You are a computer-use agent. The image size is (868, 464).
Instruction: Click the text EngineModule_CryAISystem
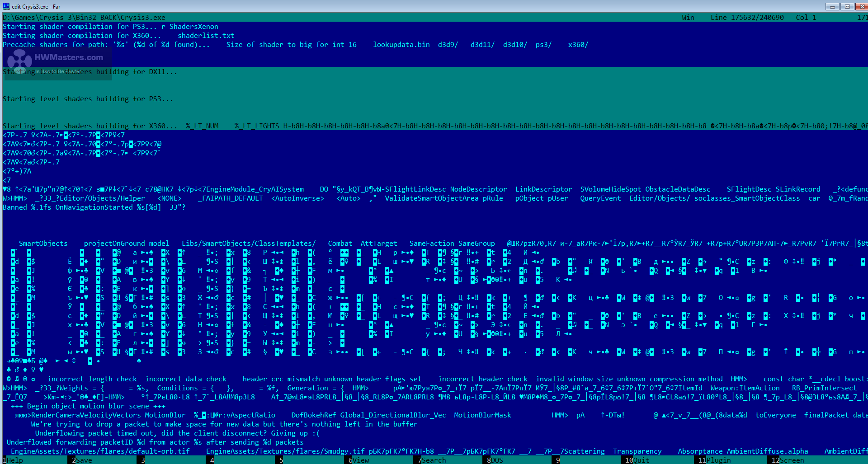click(255, 189)
